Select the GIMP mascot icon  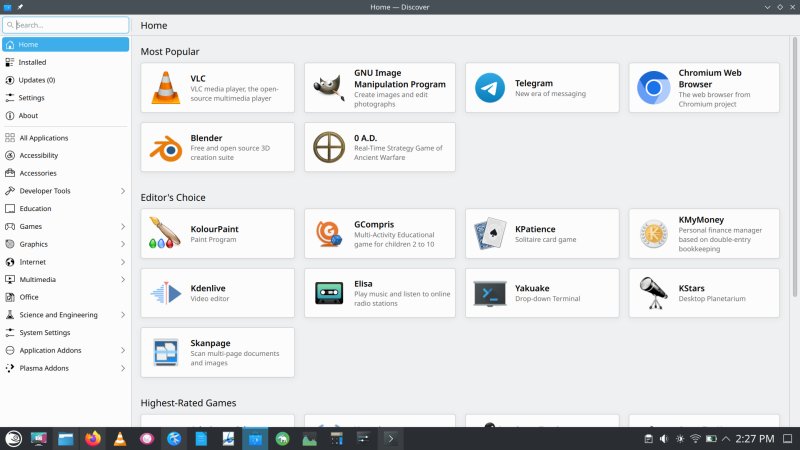(x=329, y=88)
